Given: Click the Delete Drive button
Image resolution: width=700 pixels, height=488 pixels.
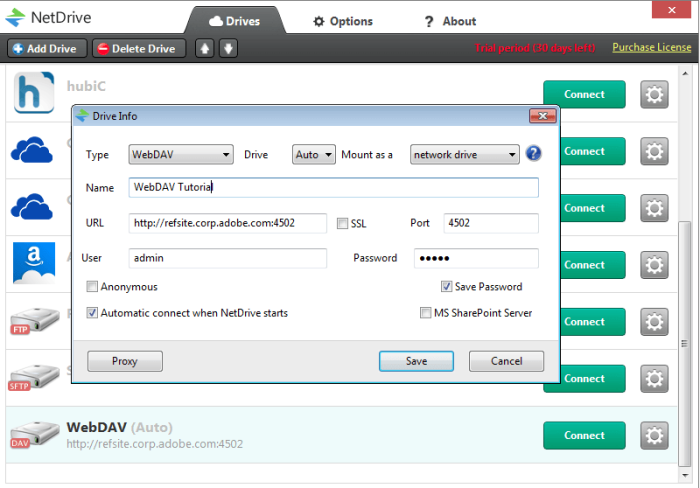Looking at the screenshot, I should [x=139, y=48].
